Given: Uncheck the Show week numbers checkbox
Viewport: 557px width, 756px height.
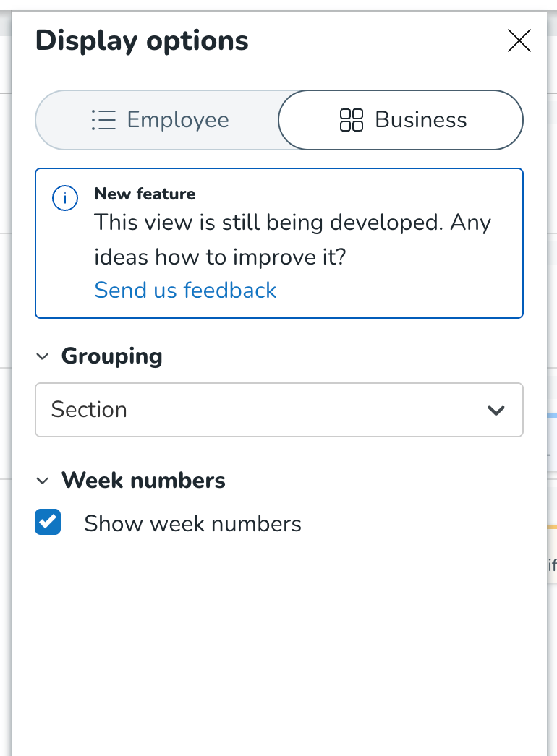Looking at the screenshot, I should pyautogui.click(x=48, y=522).
